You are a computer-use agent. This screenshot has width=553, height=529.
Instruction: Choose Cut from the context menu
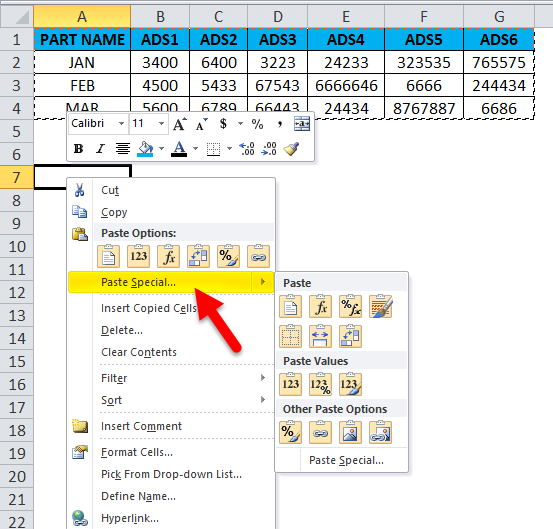point(171,190)
